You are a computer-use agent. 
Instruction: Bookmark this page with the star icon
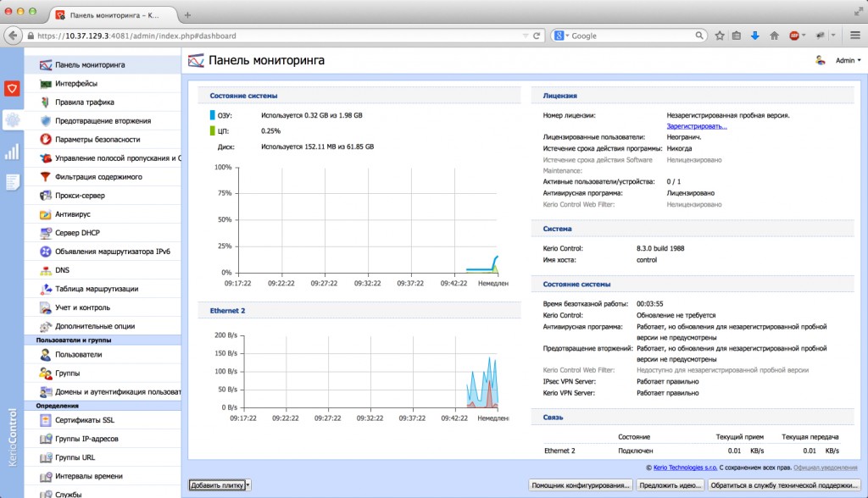pyautogui.click(x=719, y=36)
